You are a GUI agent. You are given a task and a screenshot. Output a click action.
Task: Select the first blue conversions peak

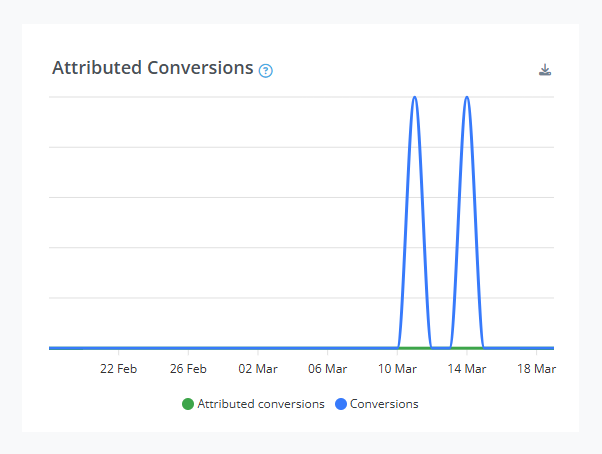[x=415, y=97]
